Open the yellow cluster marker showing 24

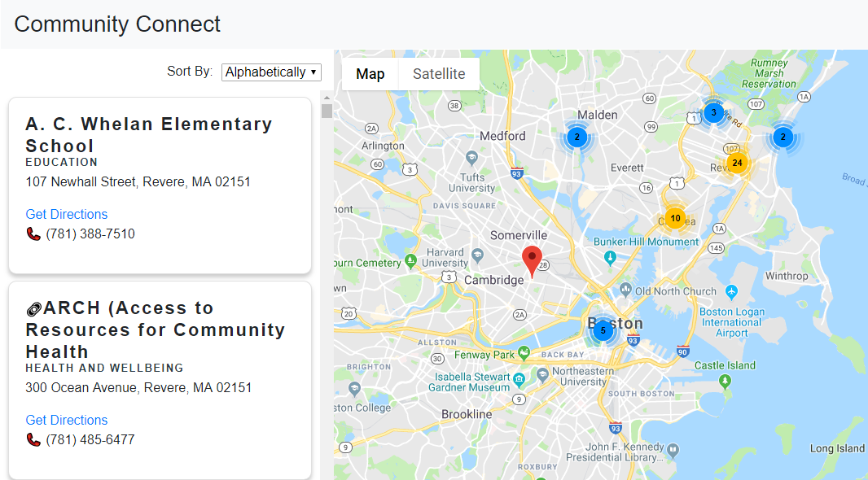pos(737,163)
